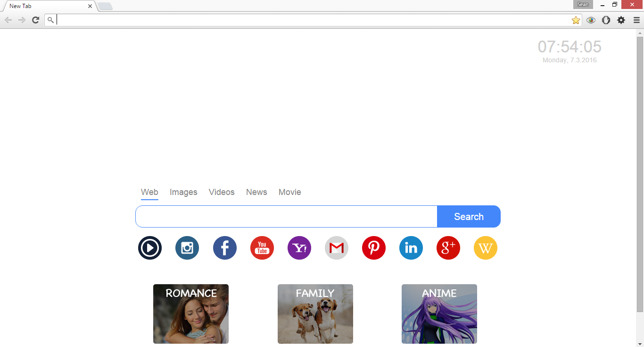Click the vertical scrollbar on the page

pos(640,174)
